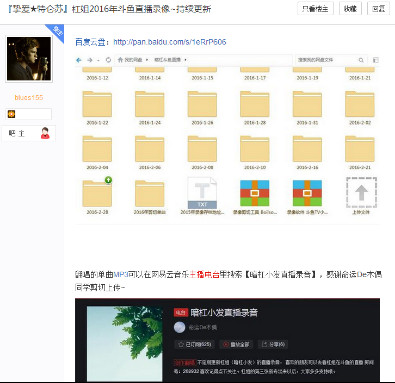Image resolution: width=395 pixels, height=383 pixels.
Task: Click the red 电台 tag before the title
Action: point(180,313)
